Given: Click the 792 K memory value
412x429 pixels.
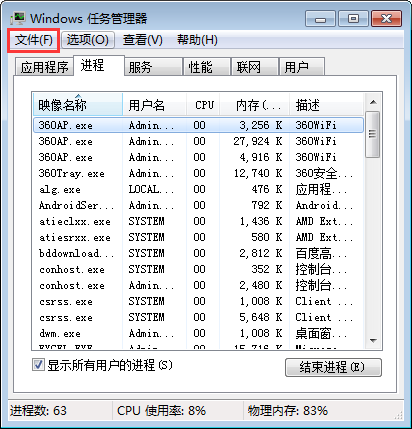Looking at the screenshot, I should pos(267,205).
